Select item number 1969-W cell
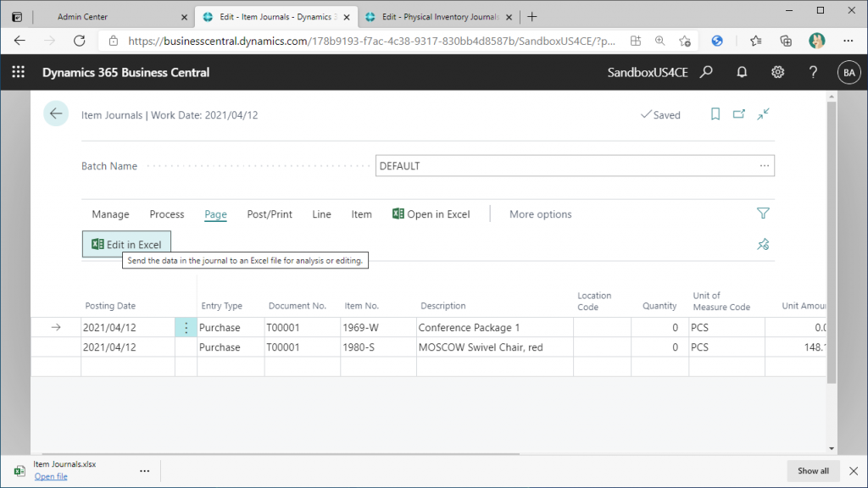This screenshot has width=868, height=488. [379, 328]
